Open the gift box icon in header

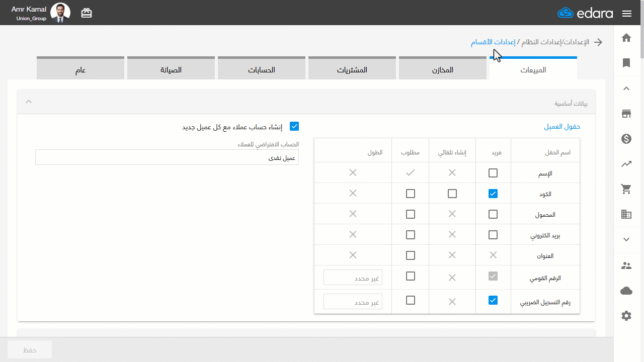(87, 13)
